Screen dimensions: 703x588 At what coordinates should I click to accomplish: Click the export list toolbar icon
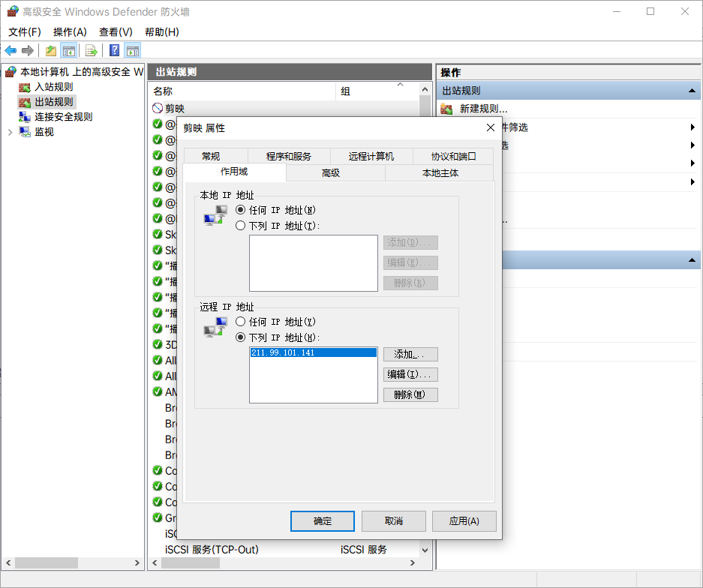coord(91,50)
